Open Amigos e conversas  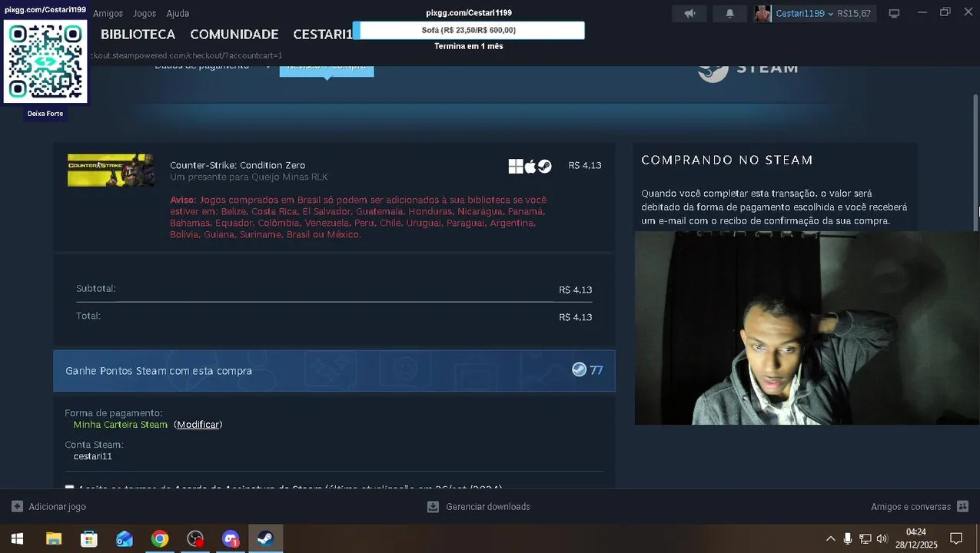tap(911, 507)
